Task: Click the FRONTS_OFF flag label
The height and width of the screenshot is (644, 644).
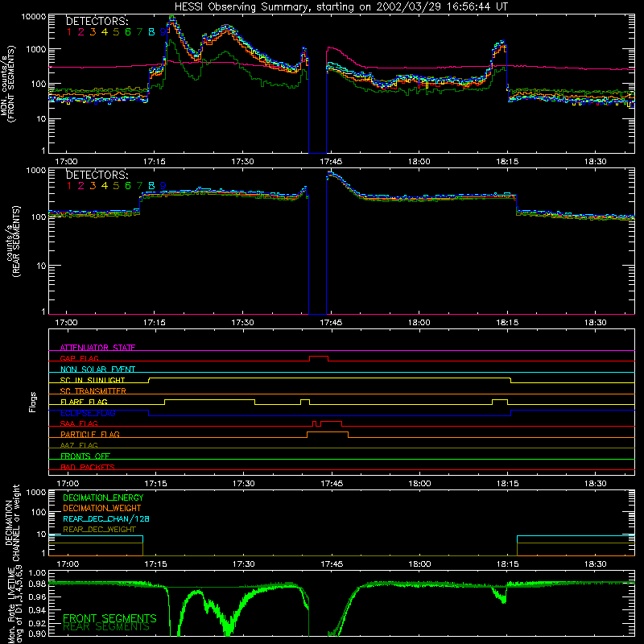Action: (x=85, y=456)
